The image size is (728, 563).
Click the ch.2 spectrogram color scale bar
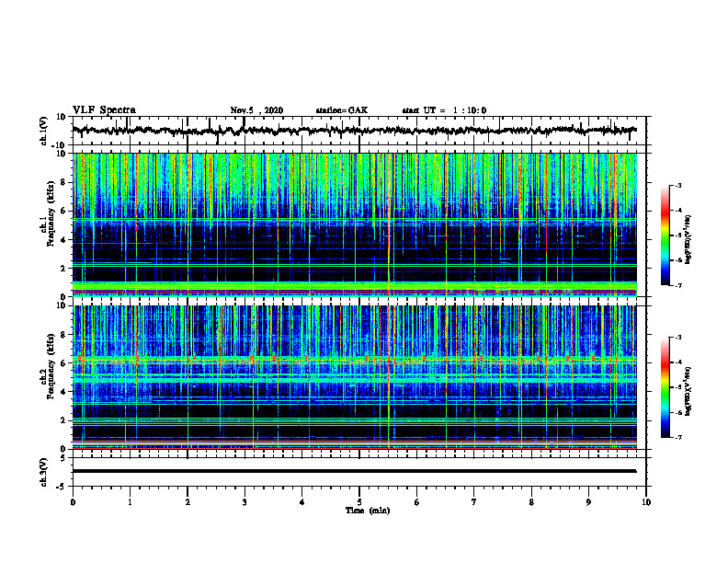pos(665,387)
